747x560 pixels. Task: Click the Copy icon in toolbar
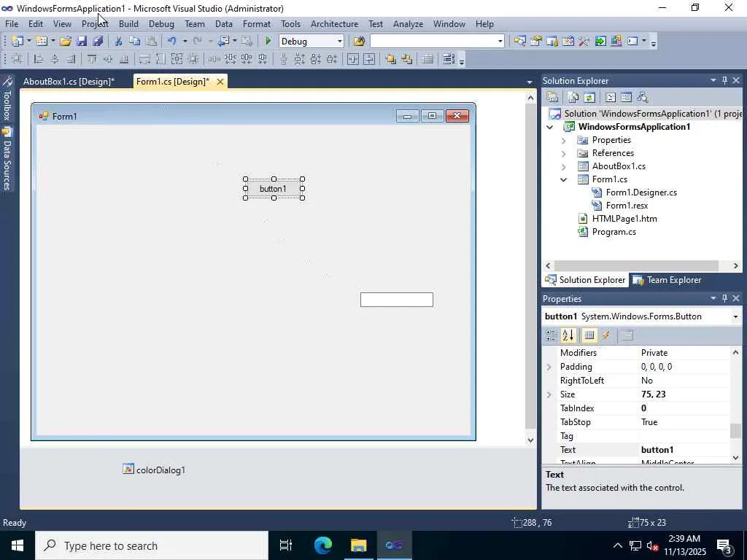point(135,42)
